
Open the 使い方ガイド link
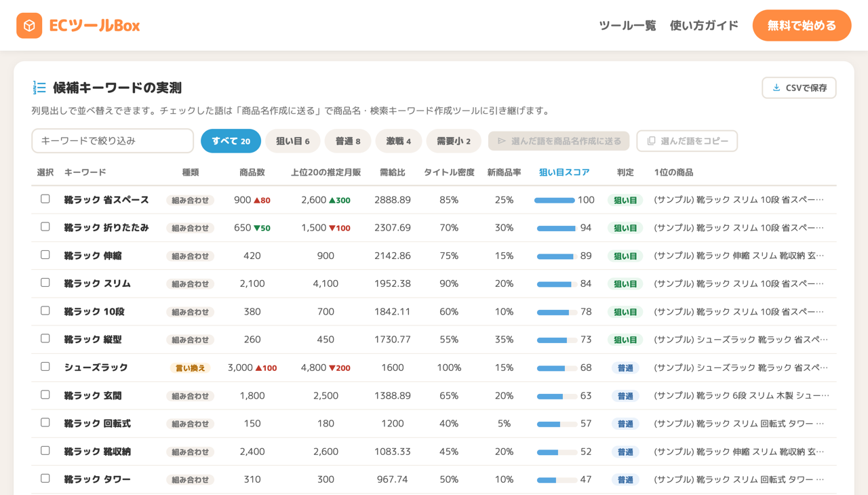pos(704,26)
